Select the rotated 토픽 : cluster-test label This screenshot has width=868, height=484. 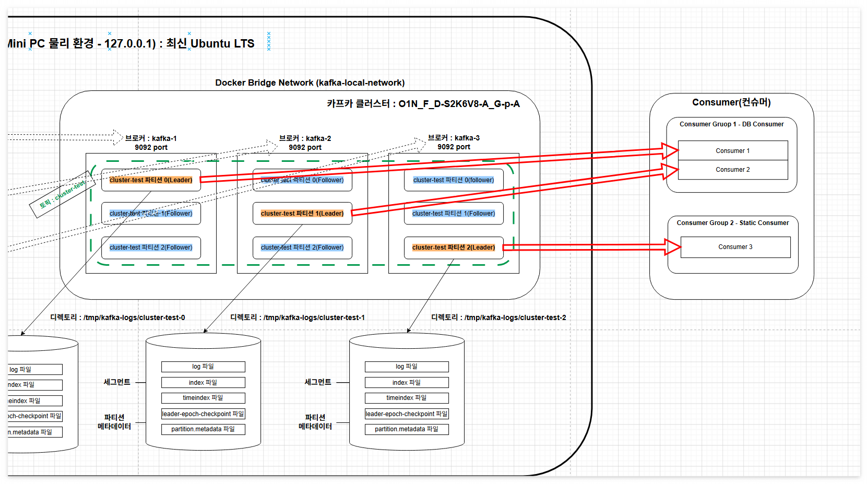[x=63, y=195]
